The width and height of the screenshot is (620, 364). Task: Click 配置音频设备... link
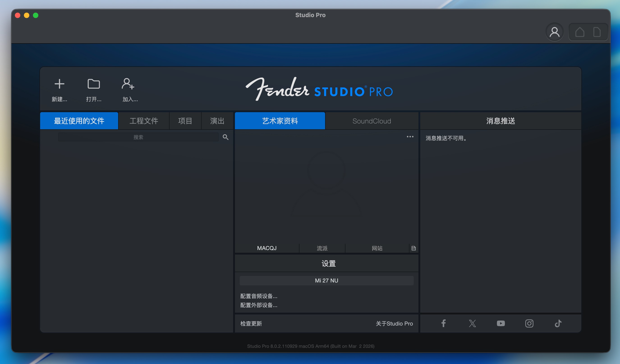(x=259, y=296)
